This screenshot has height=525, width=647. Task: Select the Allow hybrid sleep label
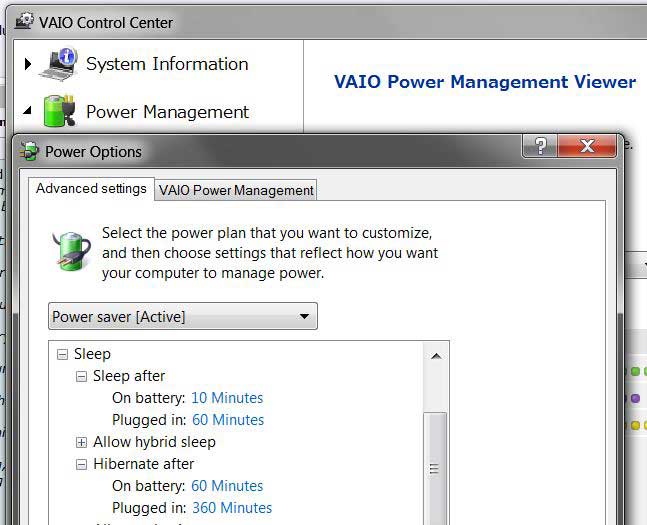[154, 442]
